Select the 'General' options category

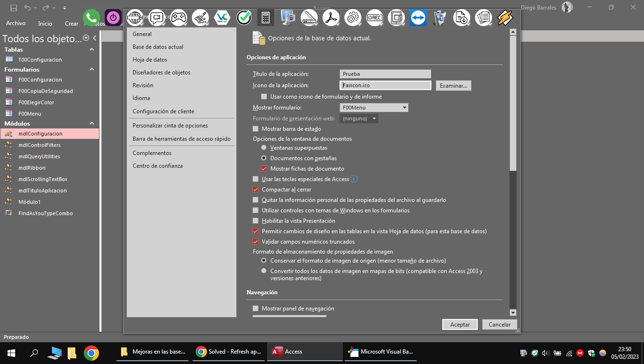click(x=180, y=34)
